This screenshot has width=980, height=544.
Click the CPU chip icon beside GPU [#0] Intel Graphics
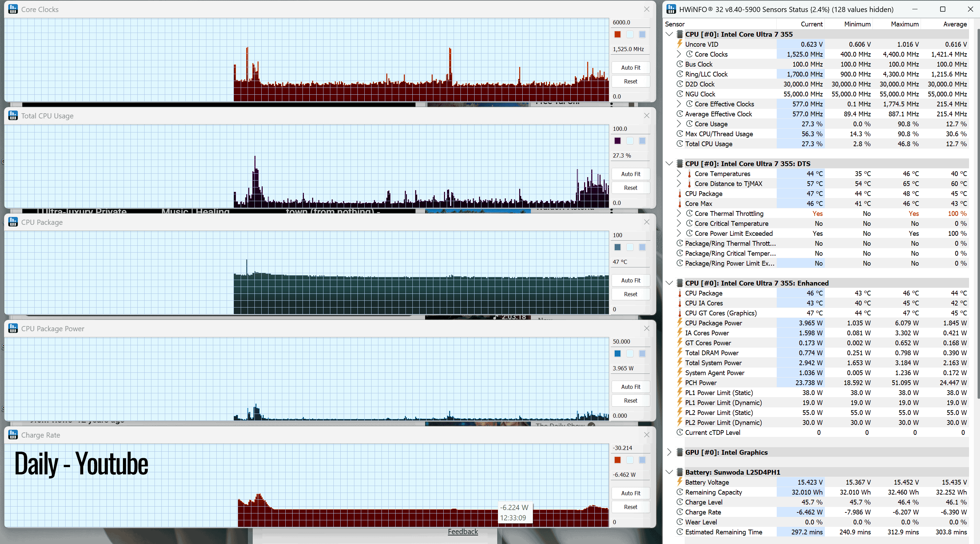point(680,452)
